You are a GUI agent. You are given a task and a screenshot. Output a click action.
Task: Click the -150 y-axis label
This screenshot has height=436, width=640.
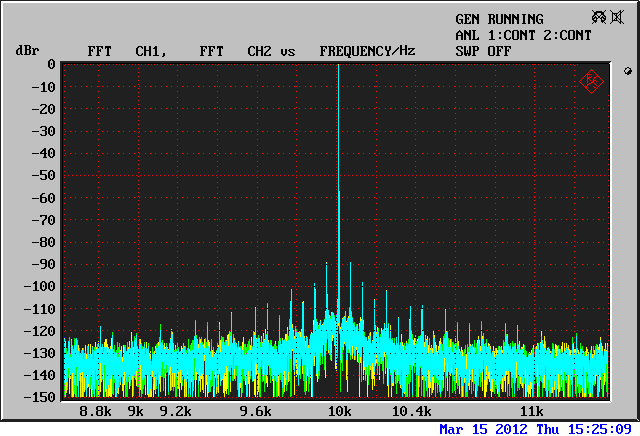(40, 397)
